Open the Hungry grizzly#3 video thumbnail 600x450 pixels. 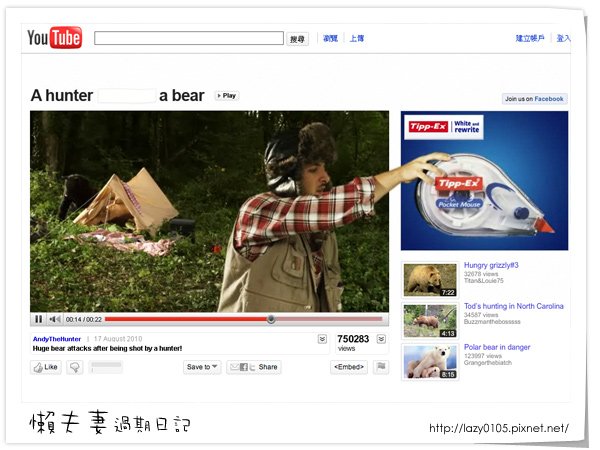coord(430,280)
